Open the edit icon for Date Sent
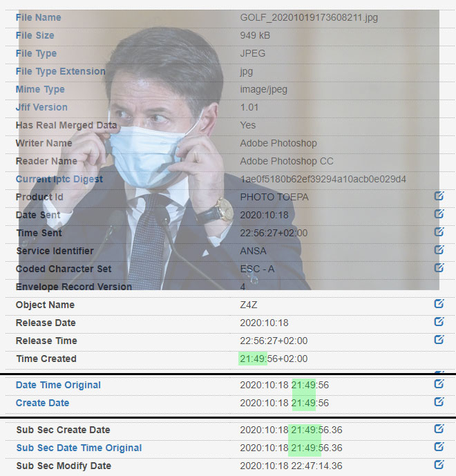 coord(439,213)
